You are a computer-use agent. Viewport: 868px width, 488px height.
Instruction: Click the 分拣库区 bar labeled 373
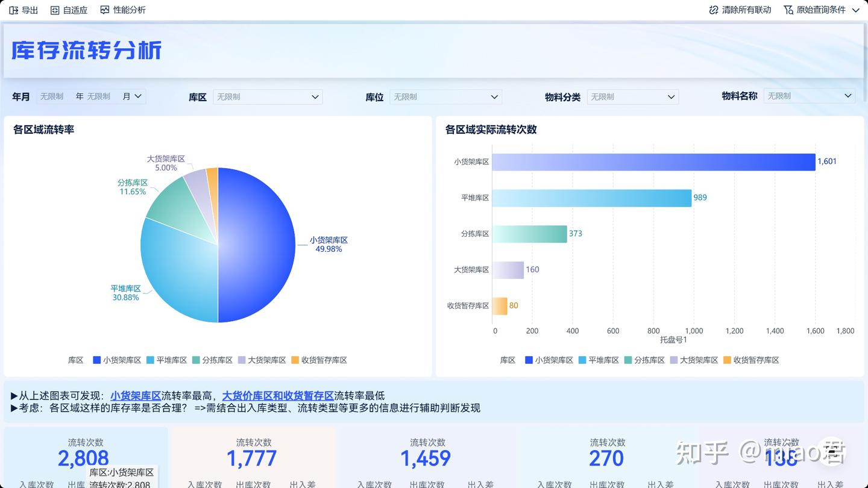(530, 234)
